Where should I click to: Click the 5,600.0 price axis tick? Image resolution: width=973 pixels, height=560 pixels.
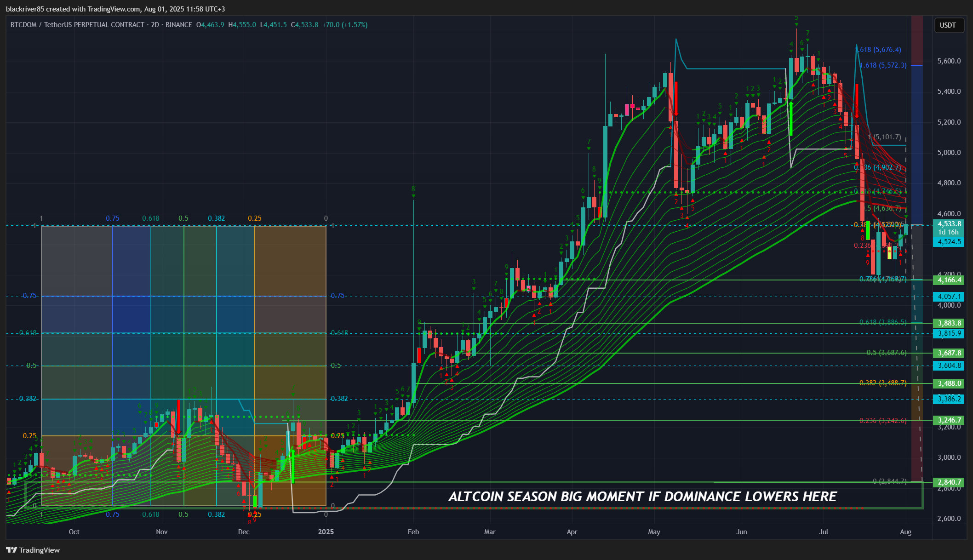[x=949, y=61]
